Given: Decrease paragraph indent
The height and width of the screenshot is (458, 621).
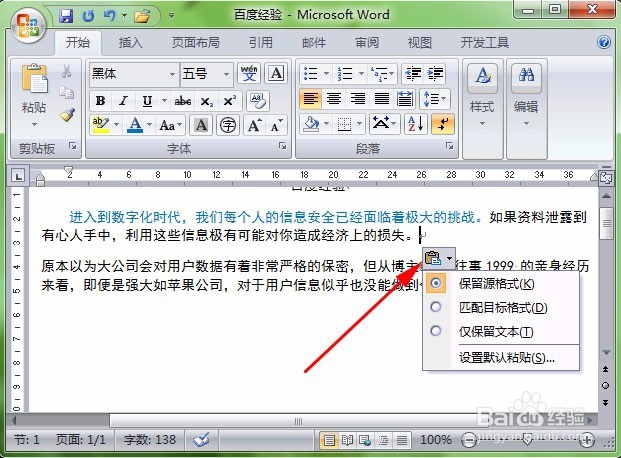Looking at the screenshot, I should point(413,74).
